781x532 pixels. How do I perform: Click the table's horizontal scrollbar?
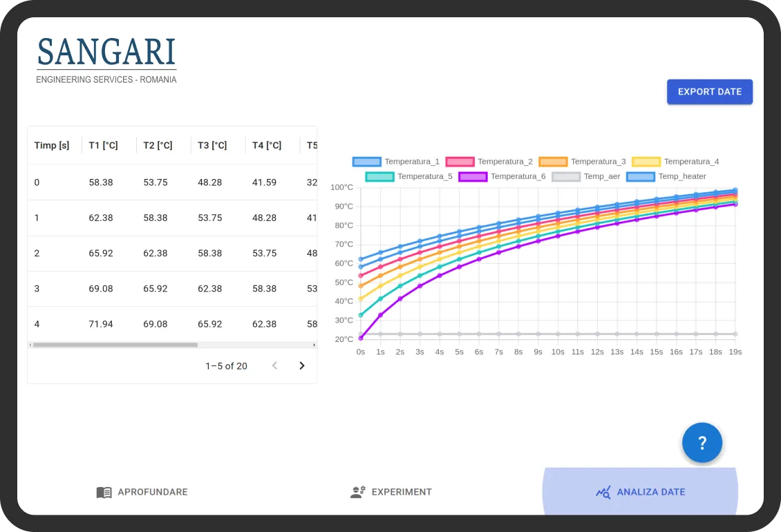pos(114,344)
